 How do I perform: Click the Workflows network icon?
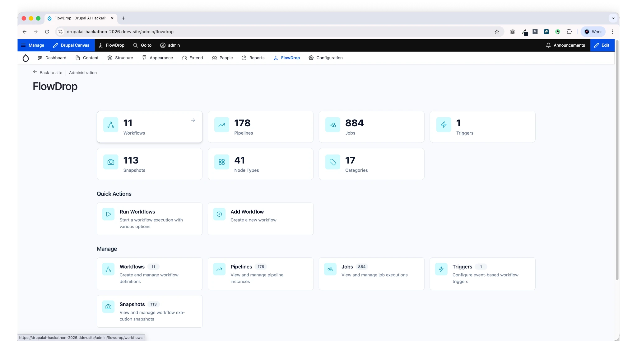tap(110, 125)
